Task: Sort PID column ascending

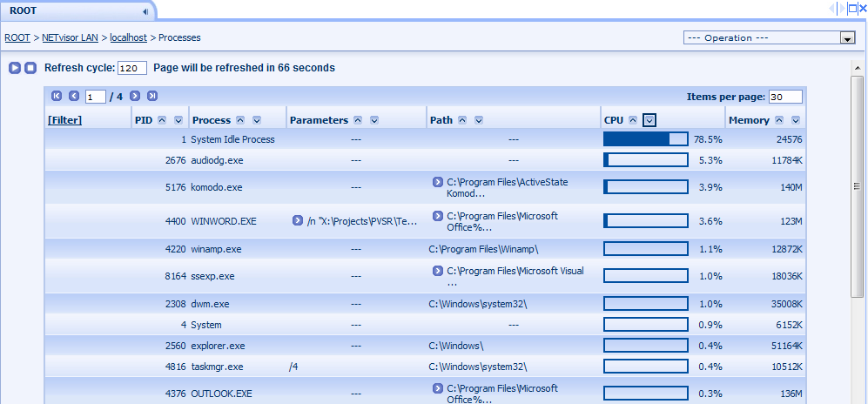Action: 162,120
